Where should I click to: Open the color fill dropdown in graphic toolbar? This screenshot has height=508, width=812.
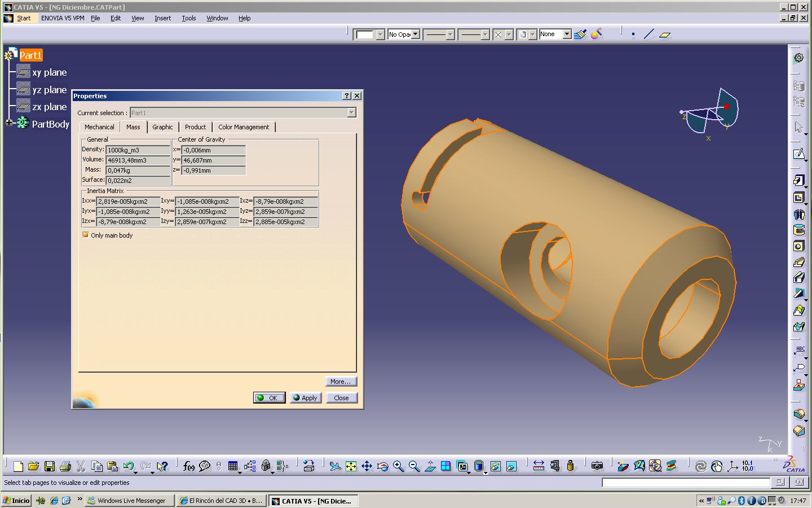380,34
